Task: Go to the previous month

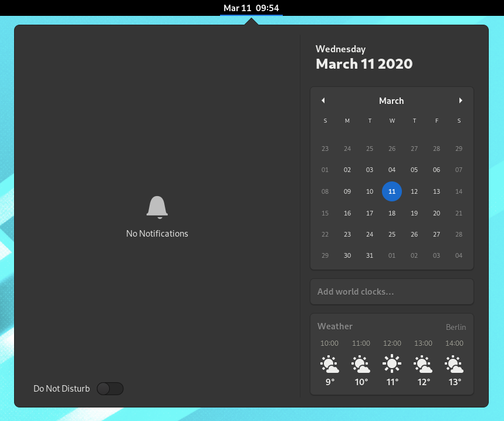Action: click(x=323, y=100)
